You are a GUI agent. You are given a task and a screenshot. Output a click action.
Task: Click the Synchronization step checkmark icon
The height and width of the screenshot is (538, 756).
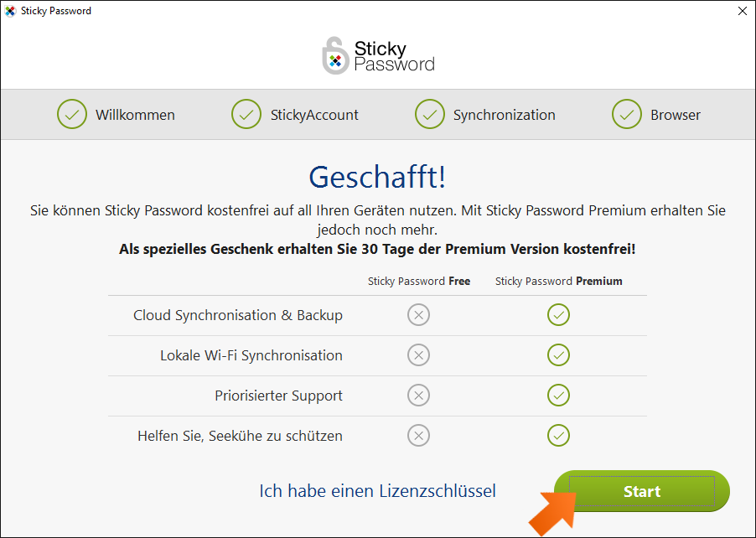click(x=430, y=114)
